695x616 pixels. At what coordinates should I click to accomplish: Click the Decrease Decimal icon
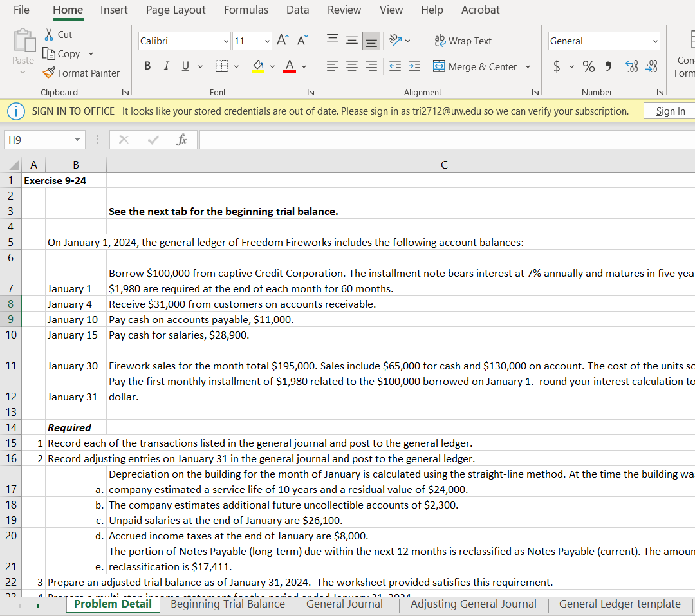tap(651, 66)
